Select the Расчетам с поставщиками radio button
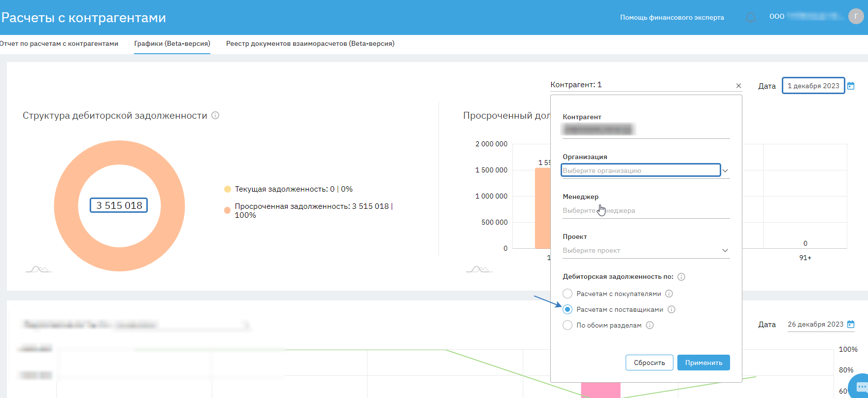Image resolution: width=868 pixels, height=398 pixels. [x=568, y=309]
